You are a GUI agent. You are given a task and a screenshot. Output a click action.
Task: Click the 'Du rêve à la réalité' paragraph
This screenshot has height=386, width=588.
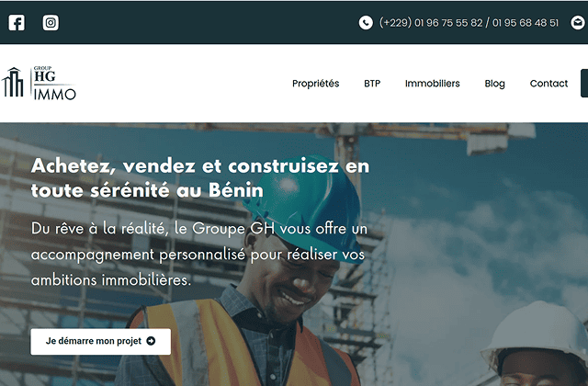click(x=199, y=255)
